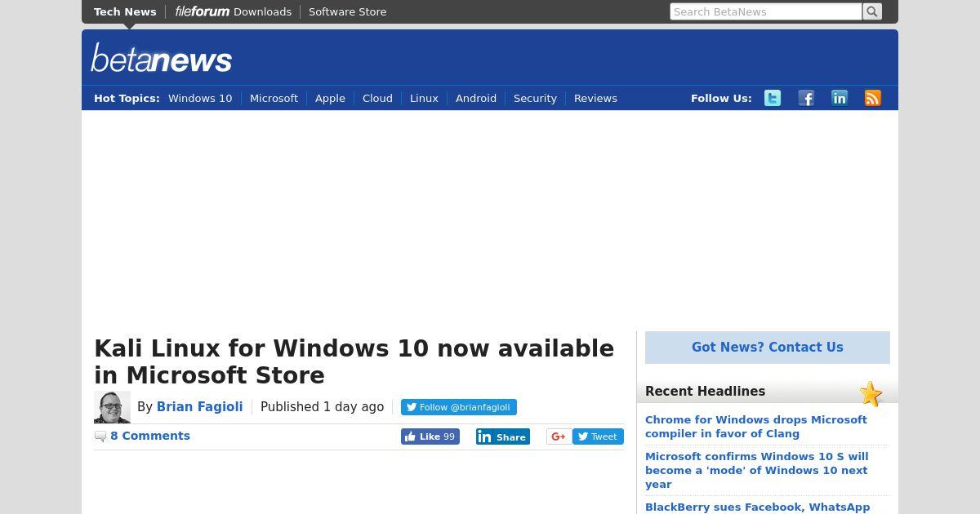Click Follow @brianfagioli Twitter button
The width and height of the screenshot is (980, 514).
(458, 407)
